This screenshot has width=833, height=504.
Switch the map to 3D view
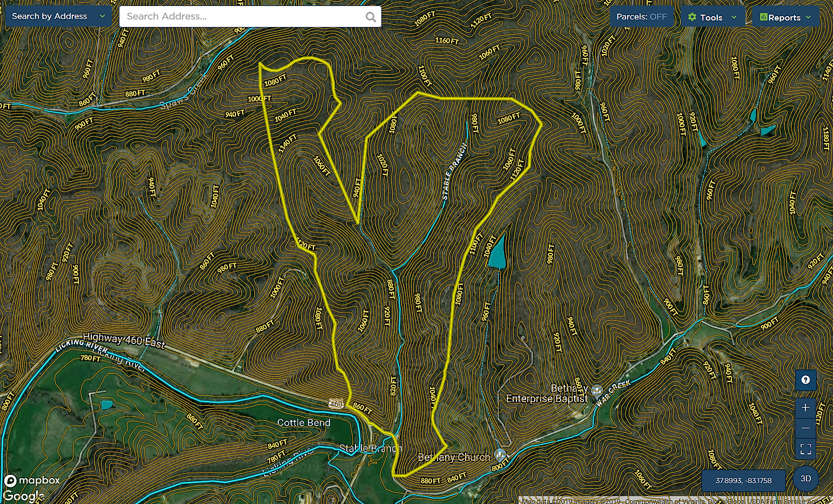[x=805, y=479]
